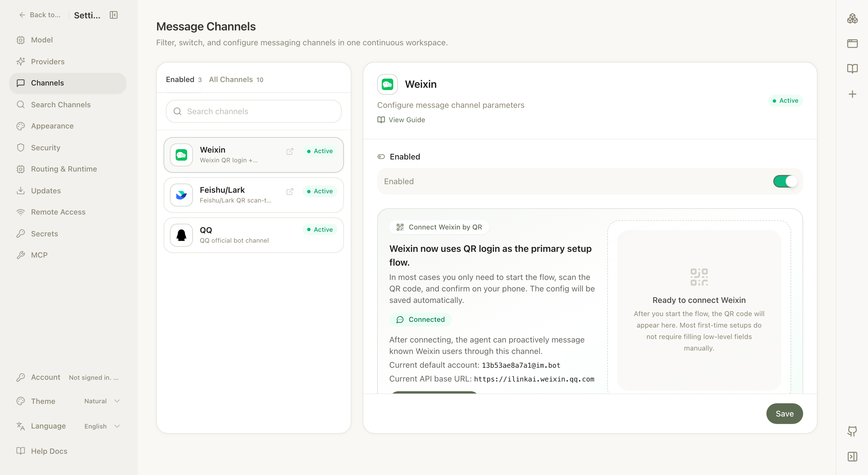Open MCP settings
This screenshot has width=868, height=475.
pos(67,255)
